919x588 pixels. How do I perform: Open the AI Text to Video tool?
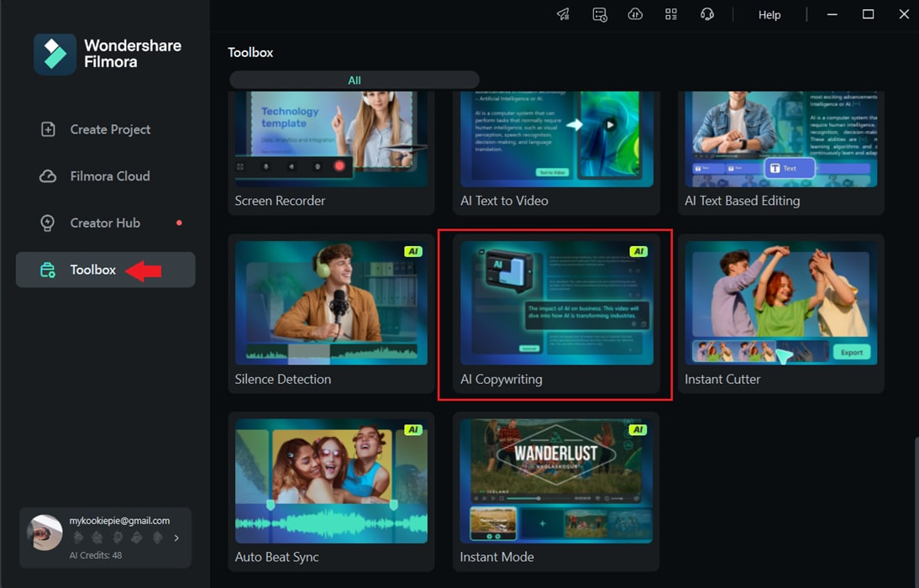point(556,152)
